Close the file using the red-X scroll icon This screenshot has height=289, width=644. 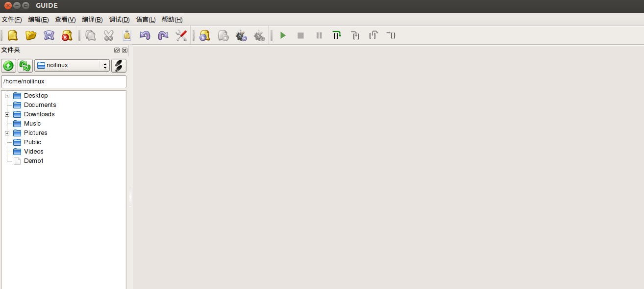click(67, 35)
